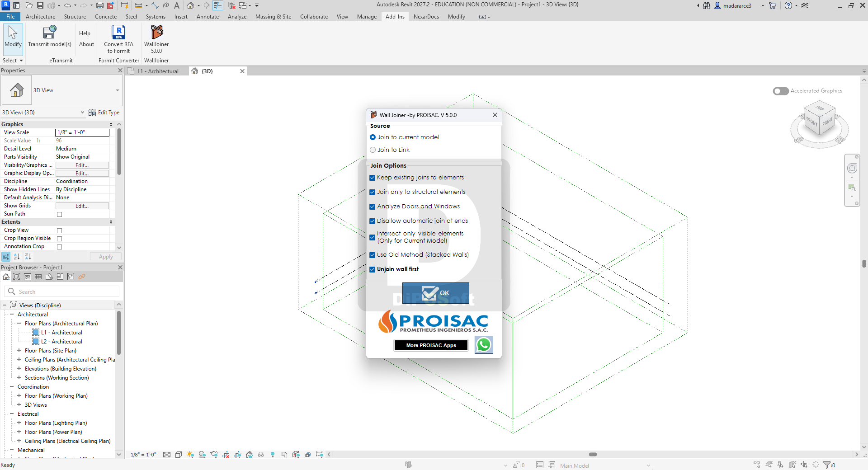This screenshot has width=868, height=470.
Task: Expand the Select panel dropdown
Action: click(x=13, y=61)
